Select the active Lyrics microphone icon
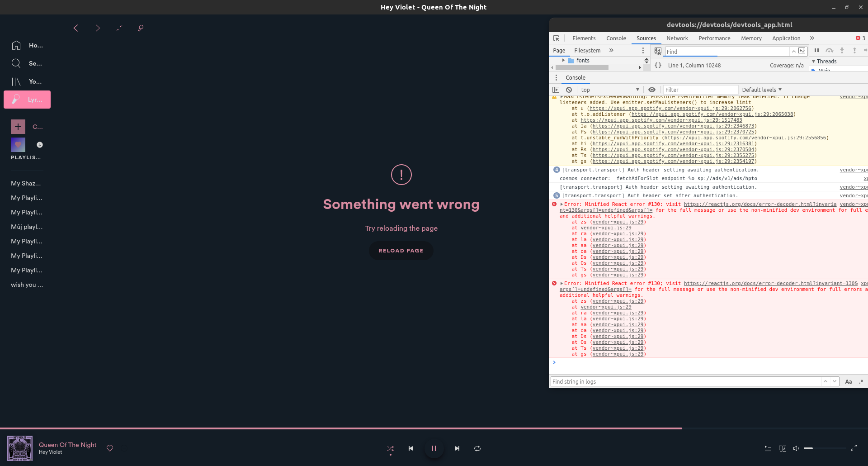 (x=16, y=99)
